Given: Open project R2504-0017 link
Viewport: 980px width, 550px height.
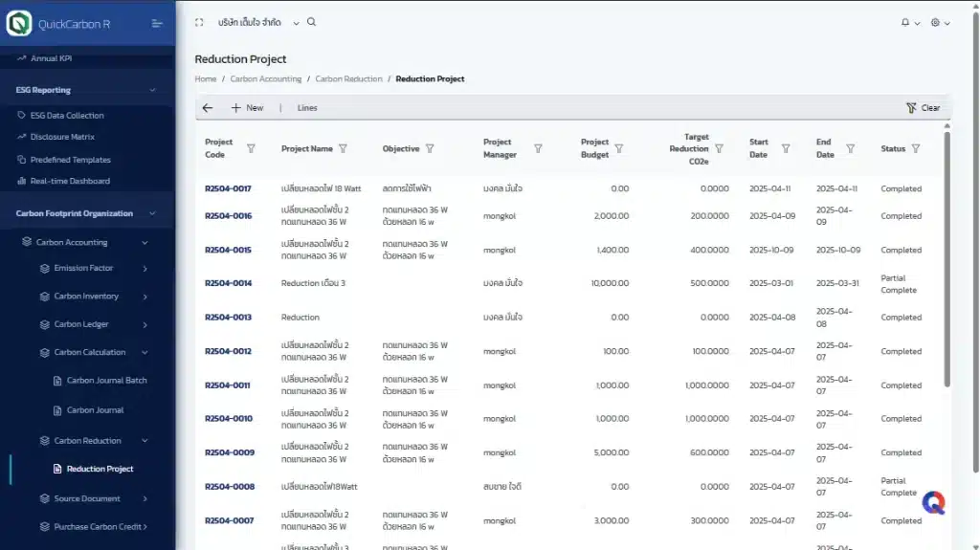Looking at the screenshot, I should point(228,188).
